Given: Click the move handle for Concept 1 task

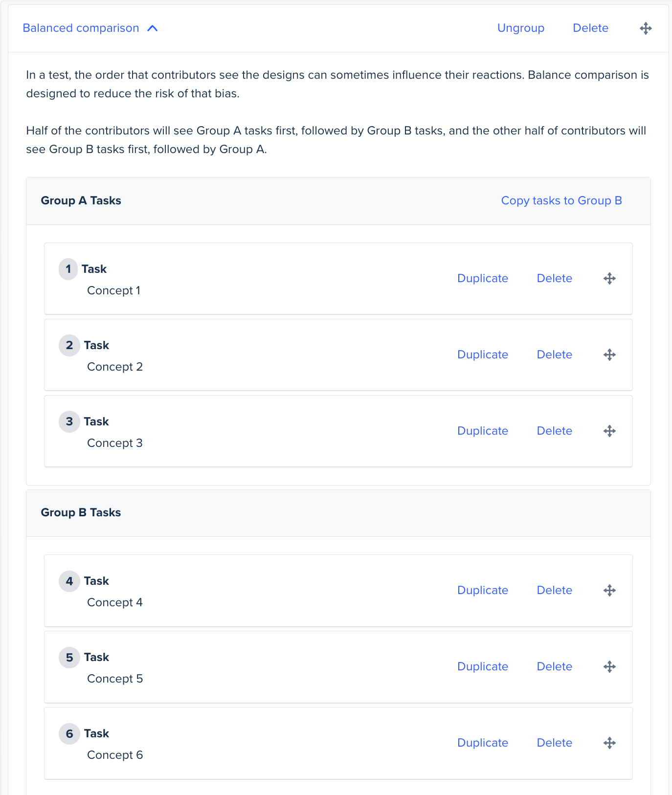Looking at the screenshot, I should [x=609, y=279].
